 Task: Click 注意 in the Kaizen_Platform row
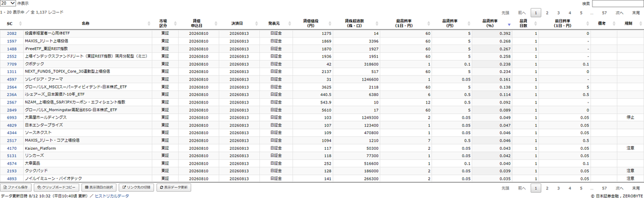(x=631, y=148)
